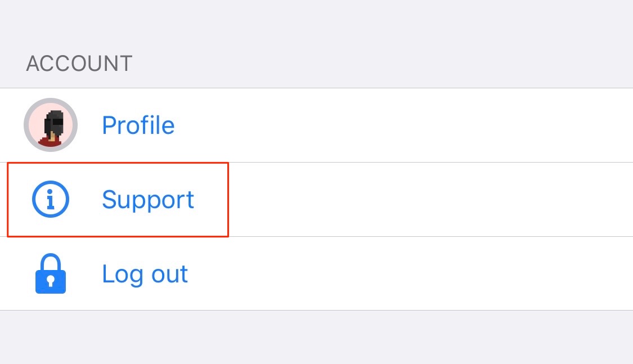The width and height of the screenshot is (633, 364).
Task: Select the Log out text
Action: pyautogui.click(x=145, y=274)
